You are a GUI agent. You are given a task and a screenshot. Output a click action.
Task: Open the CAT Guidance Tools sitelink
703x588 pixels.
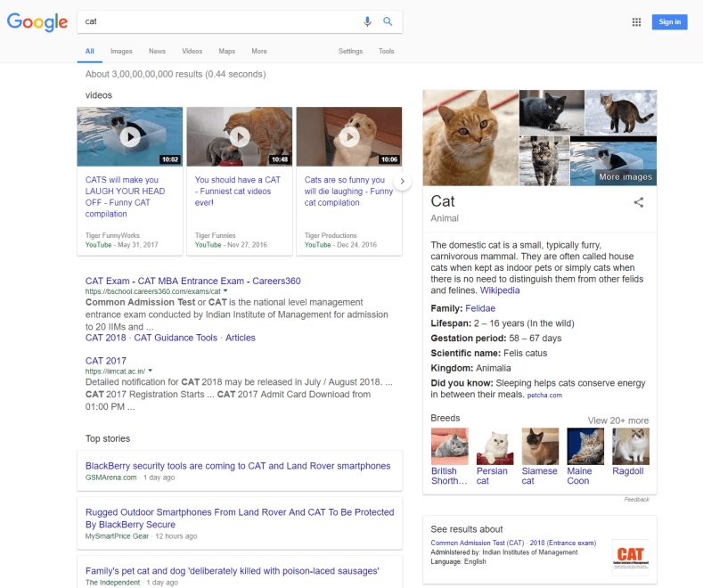click(176, 338)
